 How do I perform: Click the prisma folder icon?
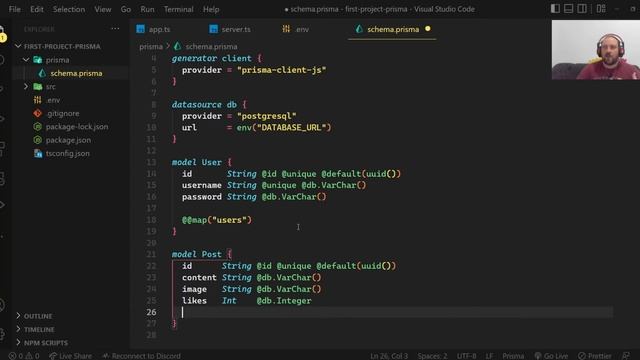tap(38, 60)
